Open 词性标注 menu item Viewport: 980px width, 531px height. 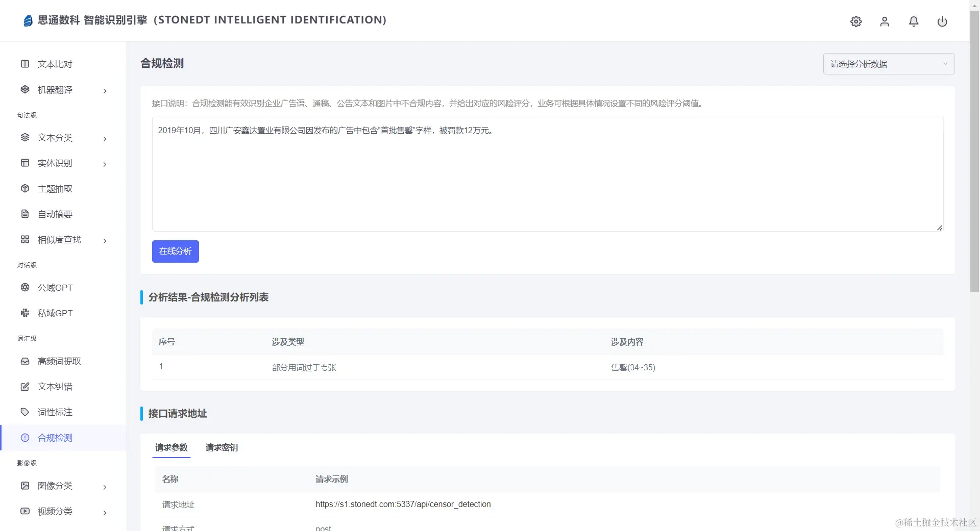63,412
